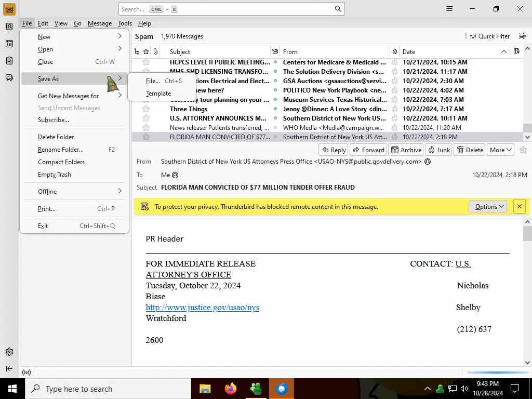Open the Address Book from the left sidebar
This screenshot has width=532, height=399.
9,26
